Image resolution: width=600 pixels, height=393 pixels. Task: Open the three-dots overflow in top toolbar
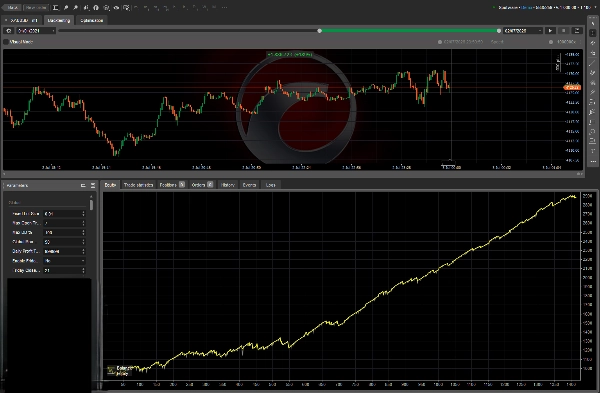(x=224, y=7)
